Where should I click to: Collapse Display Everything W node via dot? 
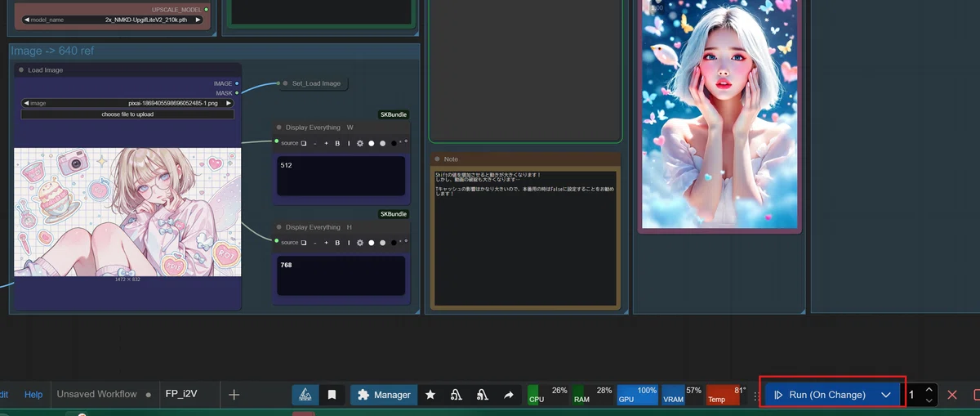278,127
